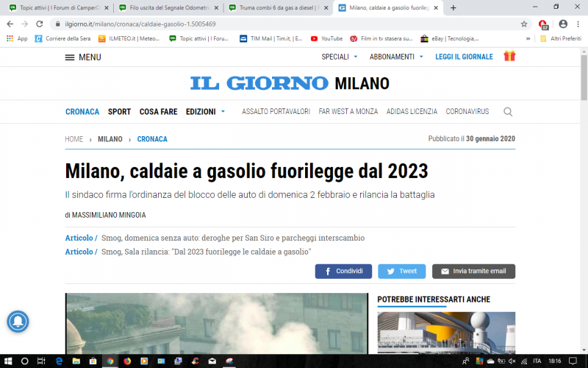Expand the ABBONAMENTI dropdown
Image resolution: width=588 pixels, height=368 pixels.
397,57
